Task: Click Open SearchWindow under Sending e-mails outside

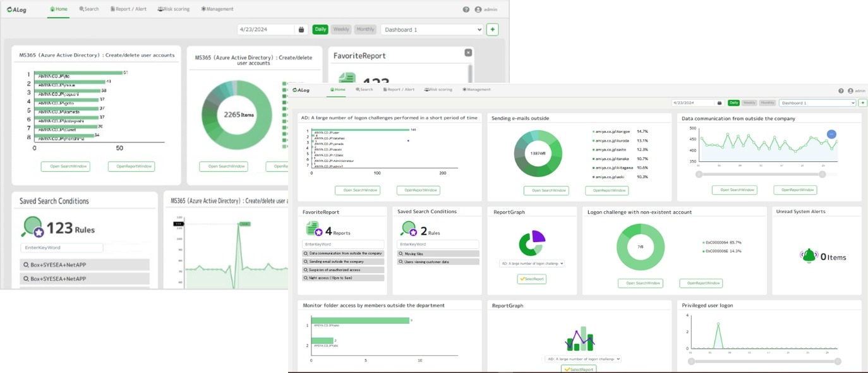Action: (x=546, y=190)
